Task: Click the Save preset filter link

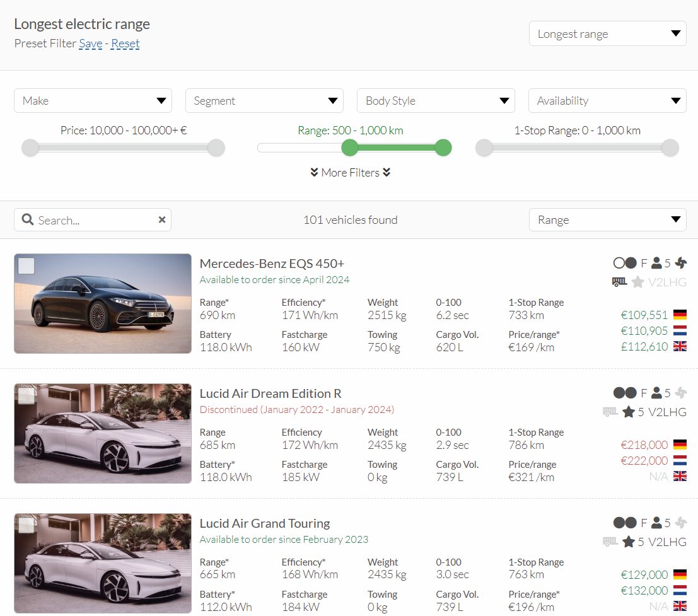Action: (x=90, y=44)
